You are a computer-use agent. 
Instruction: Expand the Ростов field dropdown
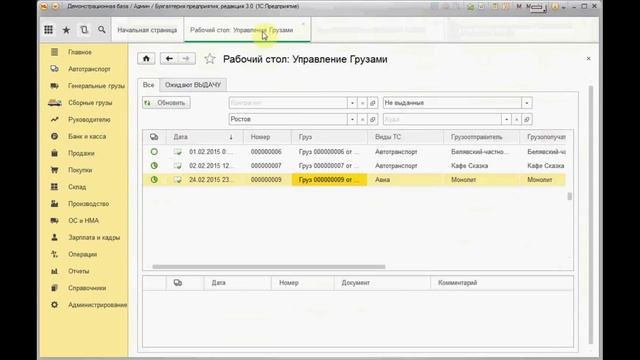tap(352, 120)
